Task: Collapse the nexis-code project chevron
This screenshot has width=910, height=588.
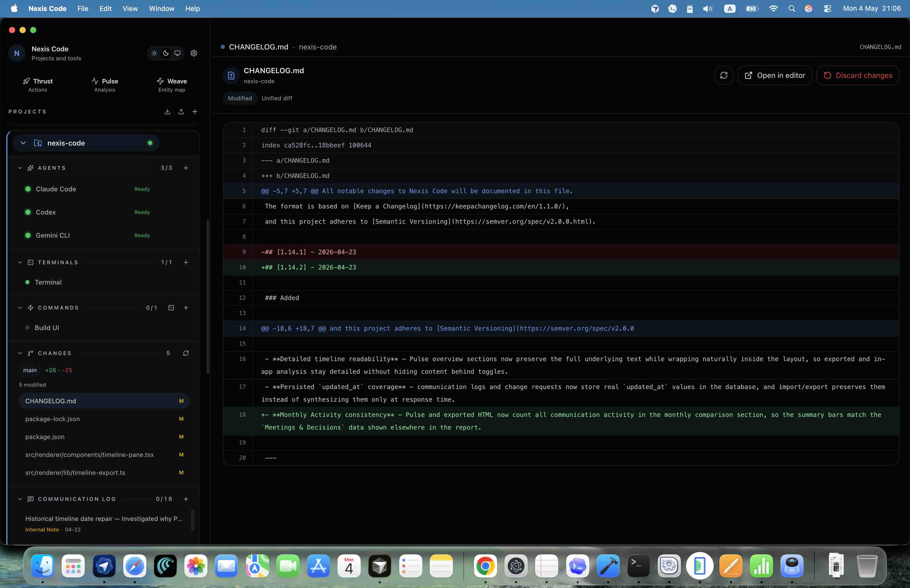Action: [23, 143]
